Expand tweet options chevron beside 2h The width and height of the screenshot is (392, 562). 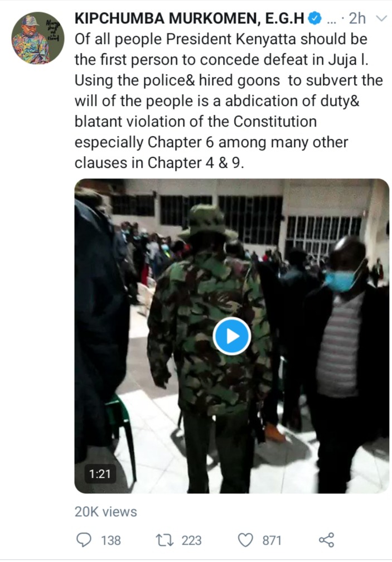point(381,18)
